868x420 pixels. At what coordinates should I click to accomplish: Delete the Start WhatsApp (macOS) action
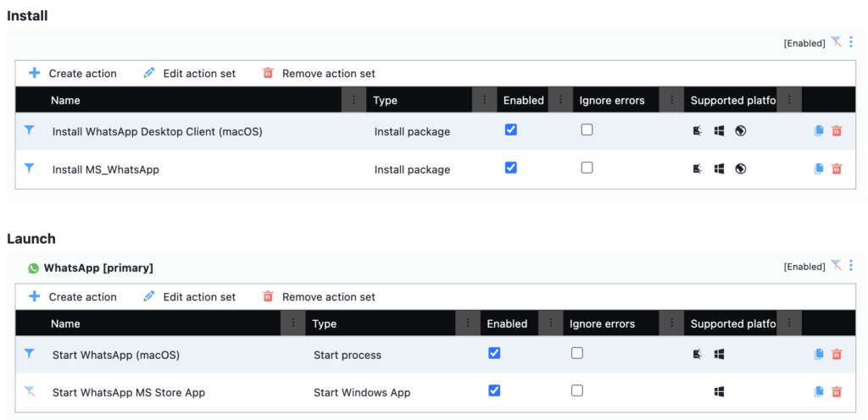pyautogui.click(x=837, y=355)
